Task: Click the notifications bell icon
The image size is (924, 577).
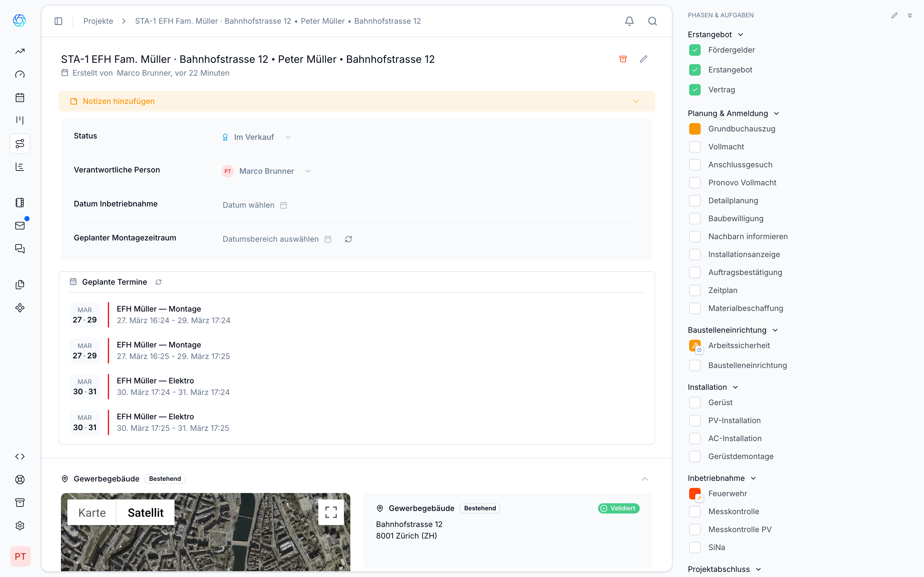Action: (x=629, y=21)
